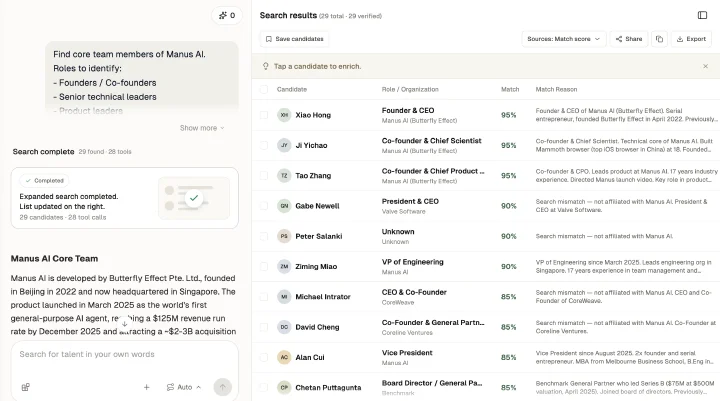Check the box for Gabe Newell

pos(264,206)
